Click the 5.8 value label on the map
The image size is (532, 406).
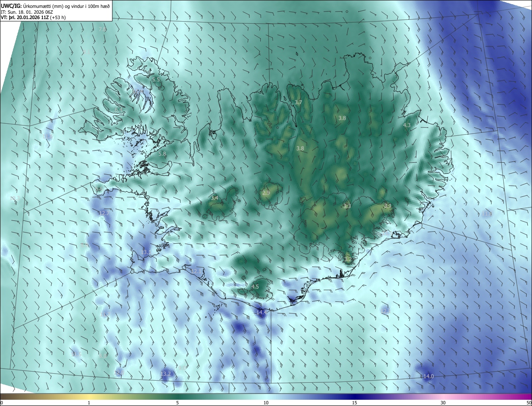coord(162,154)
